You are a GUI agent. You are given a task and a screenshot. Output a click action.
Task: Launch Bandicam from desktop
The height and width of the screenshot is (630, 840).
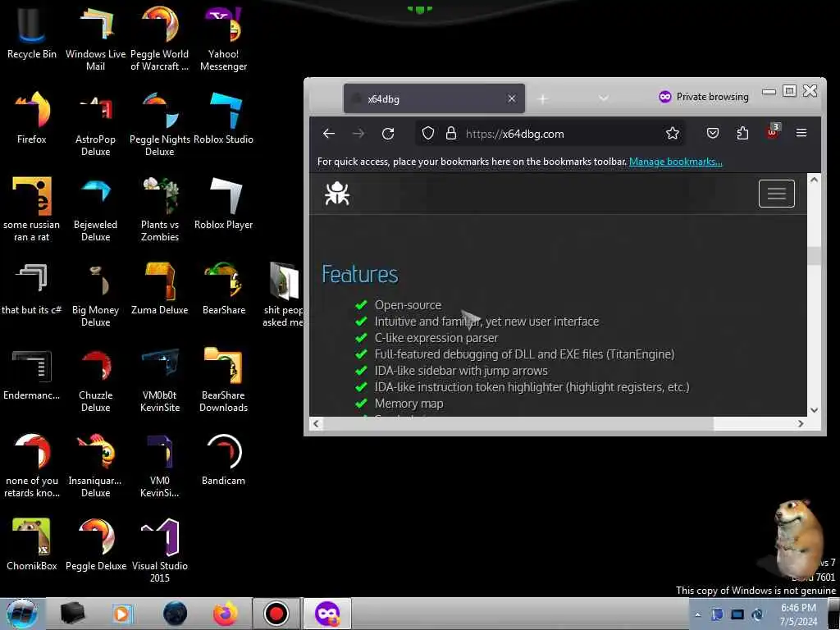pyautogui.click(x=223, y=459)
